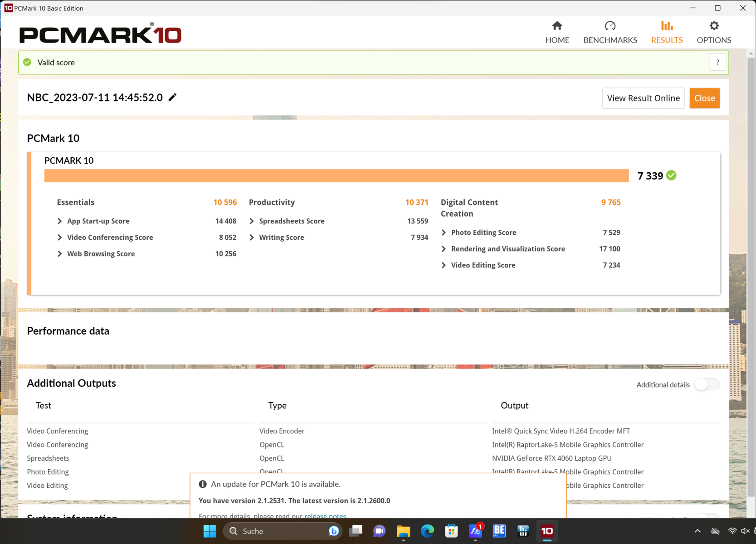Open the release notes link
The width and height of the screenshot is (756, 544).
[x=325, y=516]
